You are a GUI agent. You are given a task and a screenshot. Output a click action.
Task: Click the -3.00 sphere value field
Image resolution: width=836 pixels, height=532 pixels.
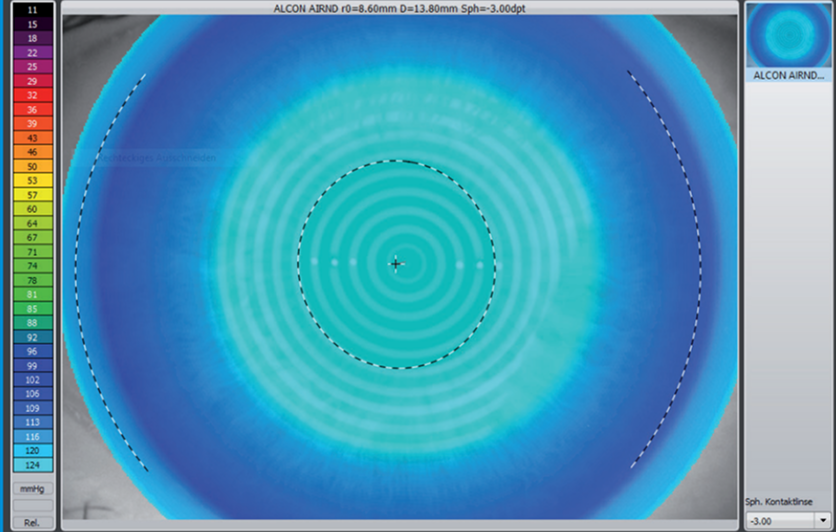[781, 520]
